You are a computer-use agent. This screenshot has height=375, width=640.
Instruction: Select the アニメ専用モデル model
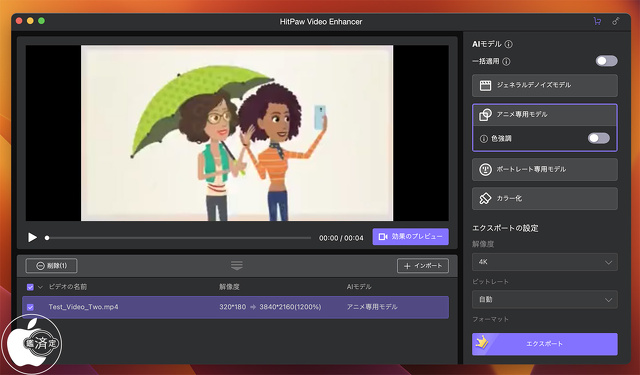(x=544, y=115)
